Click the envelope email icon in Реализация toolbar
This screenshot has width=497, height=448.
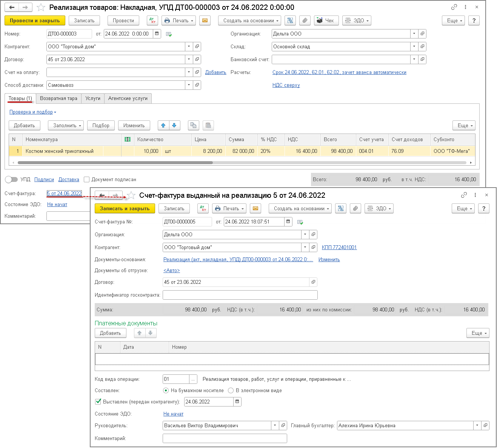(205, 20)
